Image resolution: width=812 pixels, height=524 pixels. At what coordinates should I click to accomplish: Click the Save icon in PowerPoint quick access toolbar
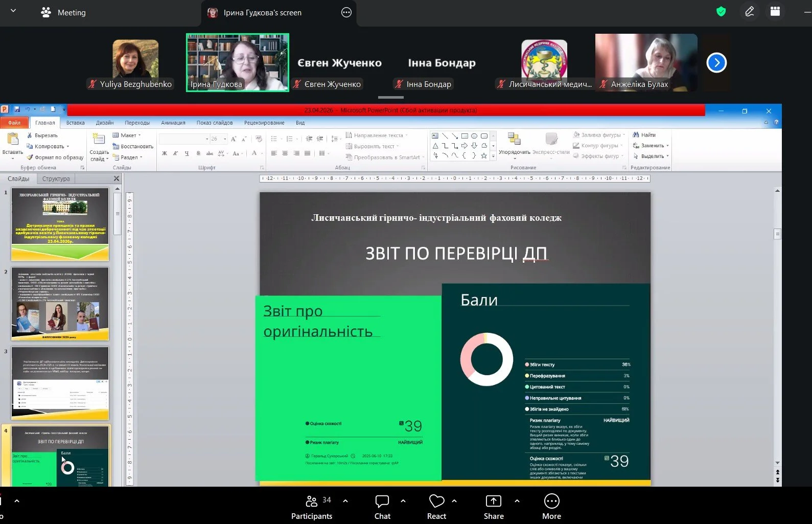[17, 109]
